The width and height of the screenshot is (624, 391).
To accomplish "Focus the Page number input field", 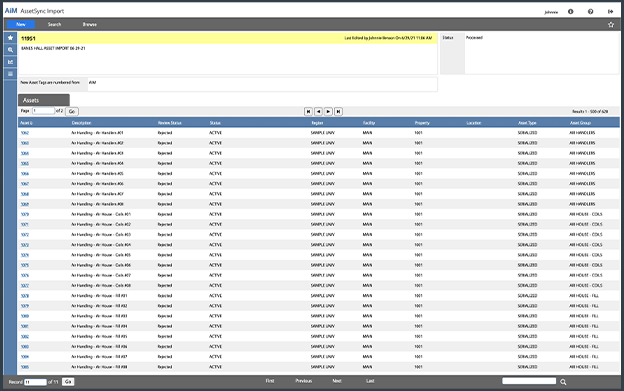I will point(43,111).
